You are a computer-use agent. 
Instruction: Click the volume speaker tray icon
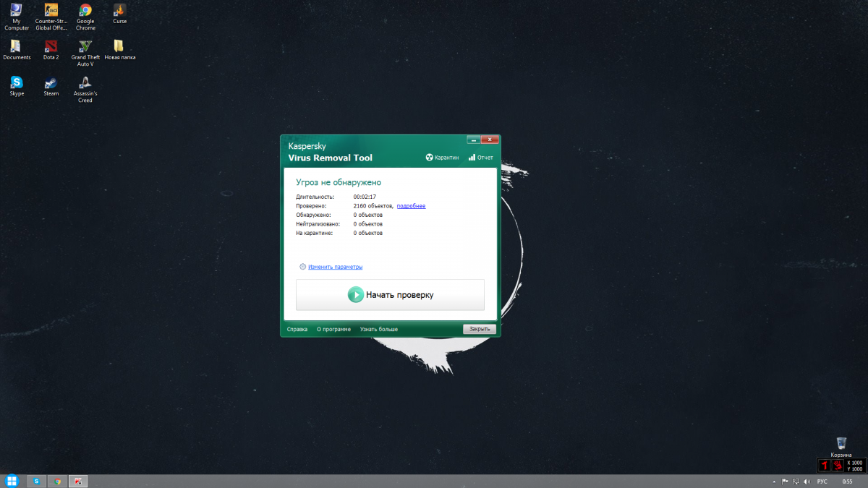(x=807, y=481)
